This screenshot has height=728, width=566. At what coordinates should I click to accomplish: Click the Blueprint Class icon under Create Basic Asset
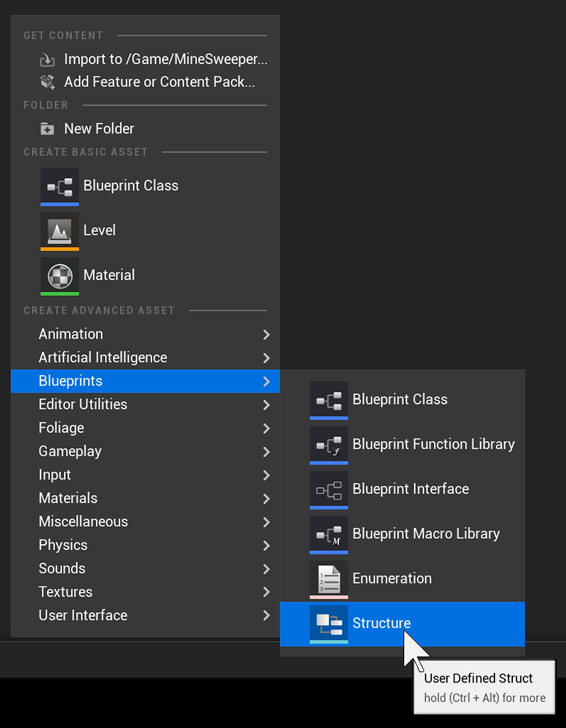(x=59, y=187)
